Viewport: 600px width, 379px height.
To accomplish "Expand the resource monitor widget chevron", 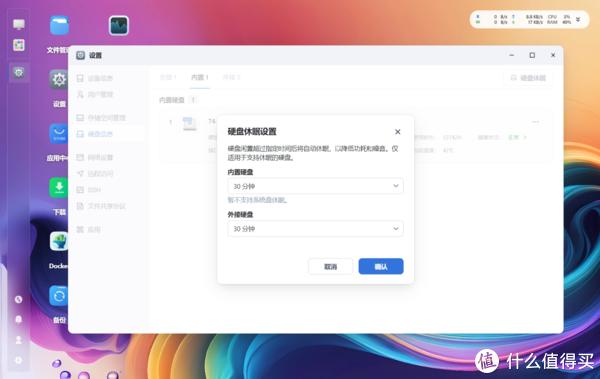I will [x=578, y=19].
